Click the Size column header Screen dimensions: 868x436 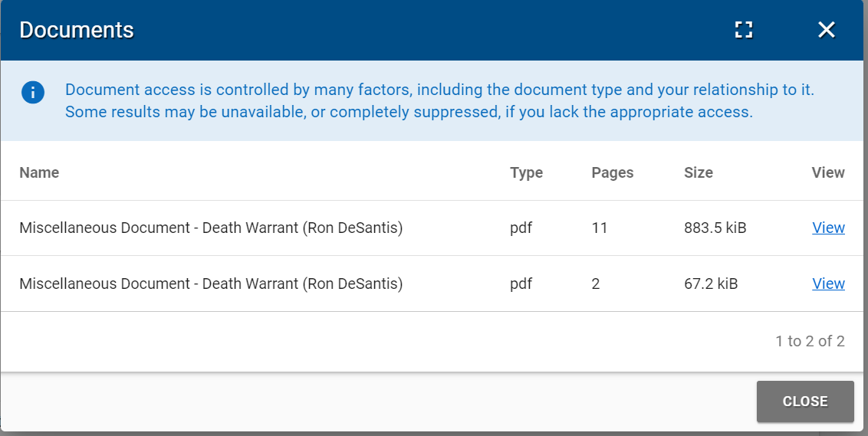click(x=698, y=172)
